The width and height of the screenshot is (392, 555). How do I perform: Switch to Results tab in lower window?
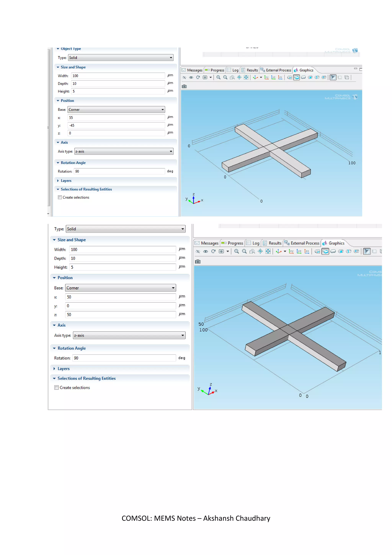coord(272,243)
